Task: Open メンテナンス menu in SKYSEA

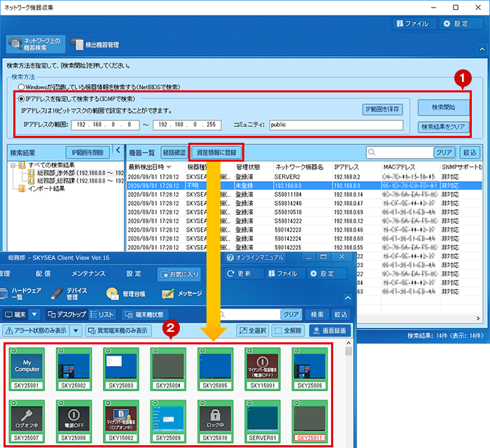Action: [88, 274]
